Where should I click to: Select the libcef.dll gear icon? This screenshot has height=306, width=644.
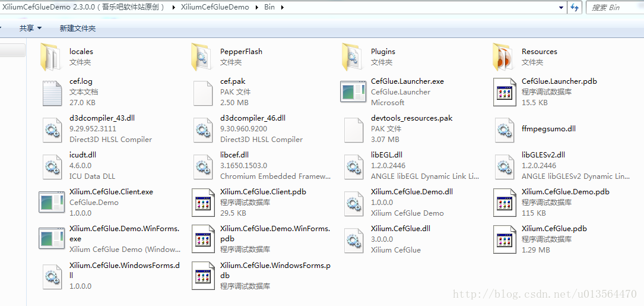coord(203,166)
